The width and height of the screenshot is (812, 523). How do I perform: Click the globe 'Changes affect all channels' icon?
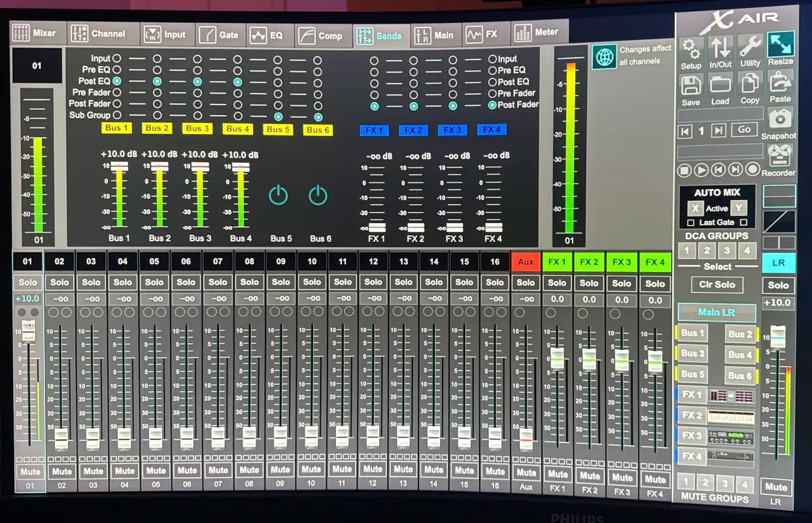(605, 56)
